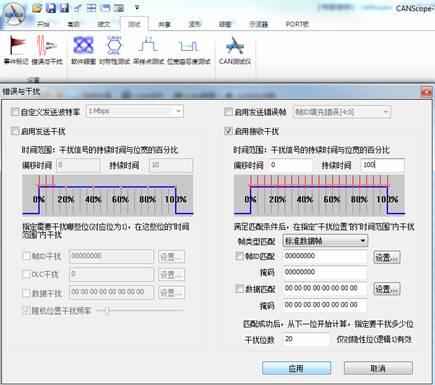435x385 pixels.
Task: Click the receive-side 偏移时间 input field
Action: [x=291, y=165]
